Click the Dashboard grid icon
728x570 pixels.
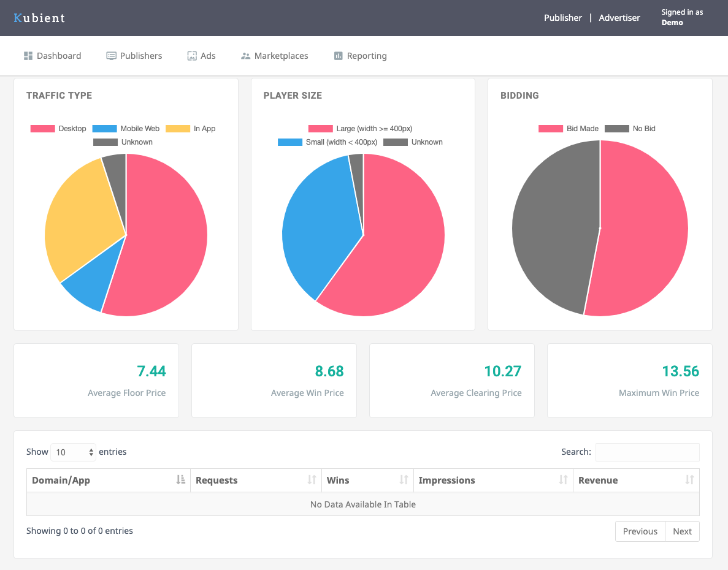tap(28, 56)
